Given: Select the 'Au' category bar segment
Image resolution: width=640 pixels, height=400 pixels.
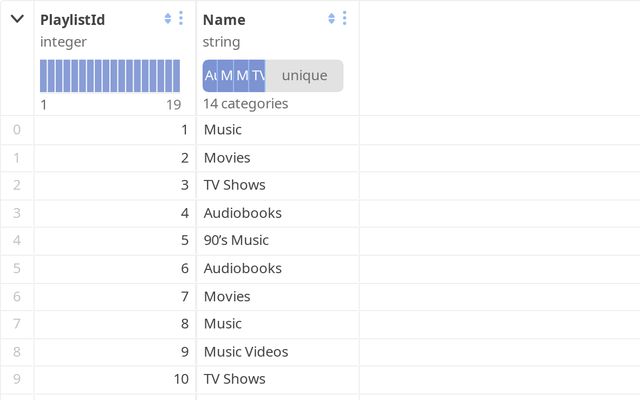Looking at the screenshot, I should point(210,76).
